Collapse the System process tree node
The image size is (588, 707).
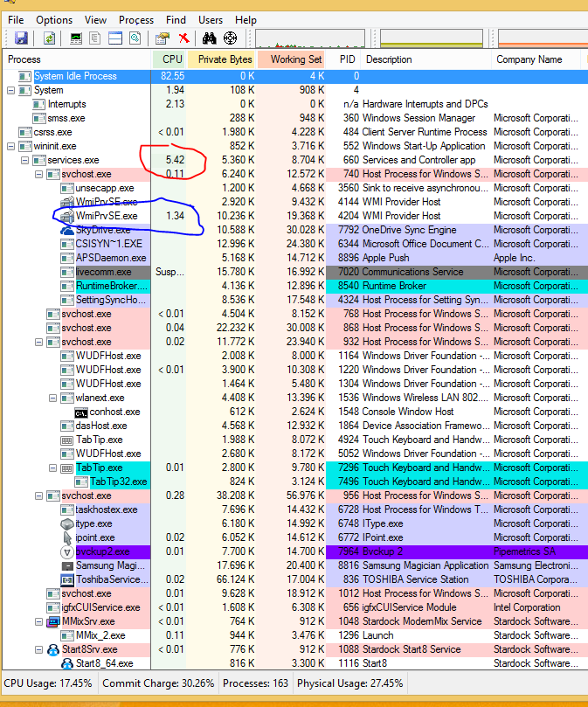10,90
